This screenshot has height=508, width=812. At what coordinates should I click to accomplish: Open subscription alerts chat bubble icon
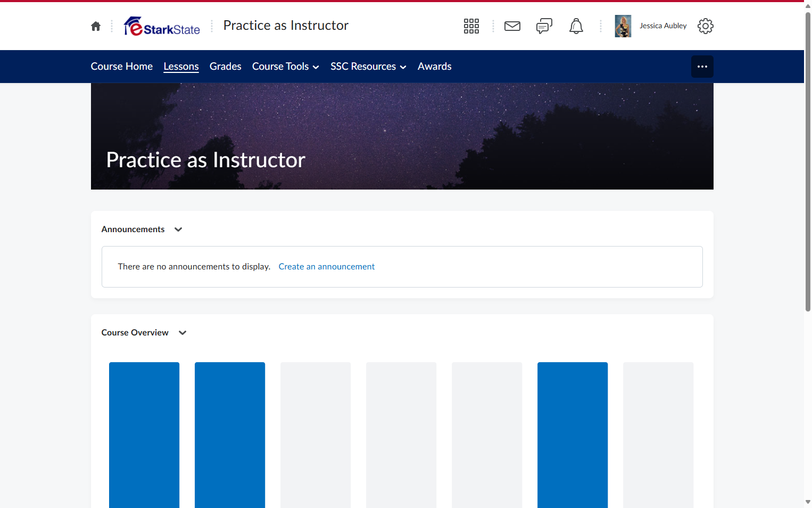(544, 26)
